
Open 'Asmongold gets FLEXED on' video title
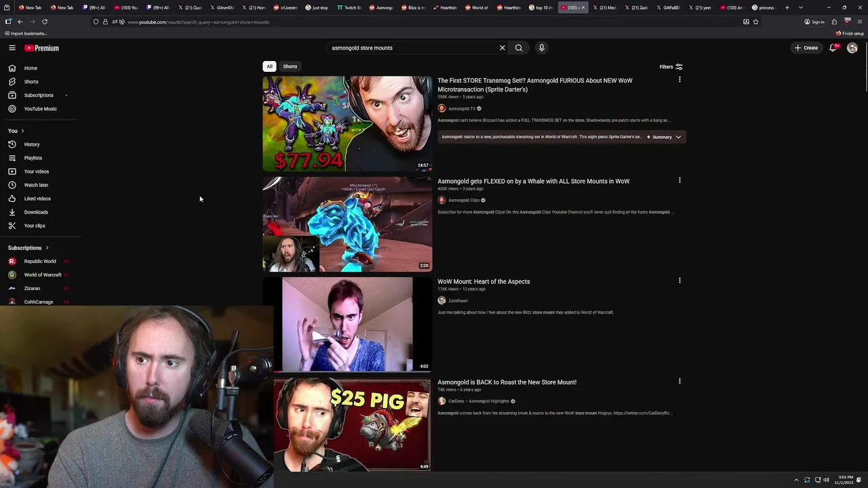(x=534, y=182)
